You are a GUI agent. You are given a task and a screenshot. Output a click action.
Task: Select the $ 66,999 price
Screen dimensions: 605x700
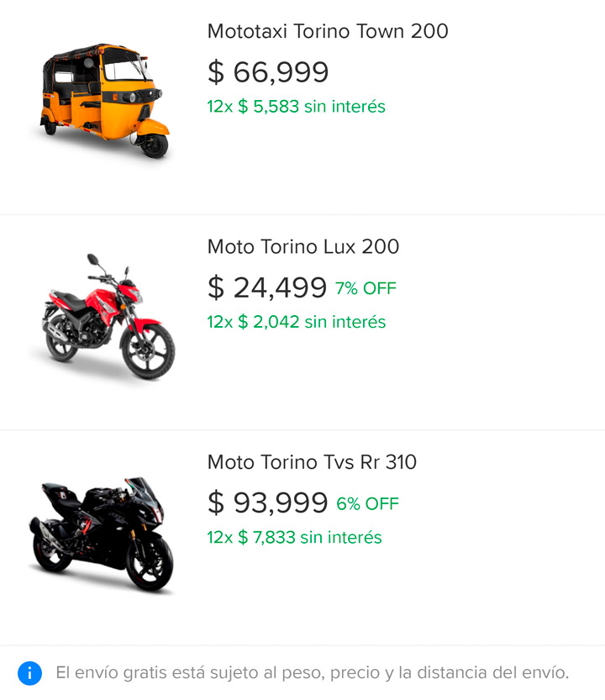click(268, 71)
